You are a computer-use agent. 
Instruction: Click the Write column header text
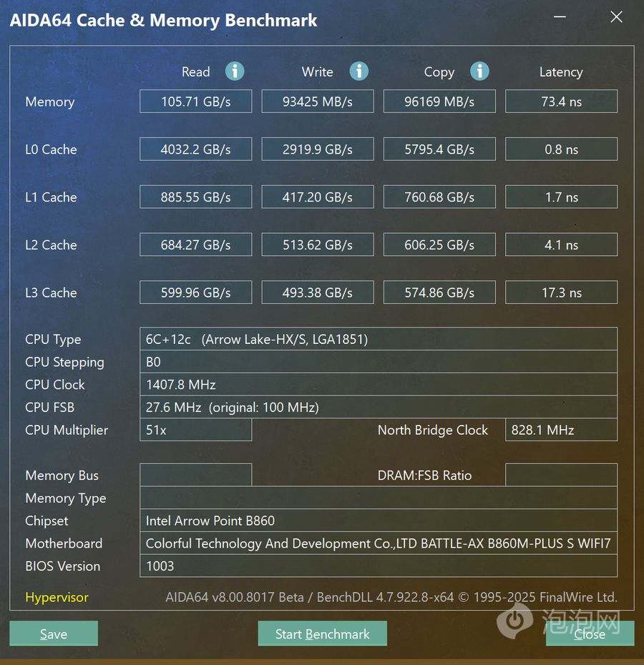coord(317,72)
